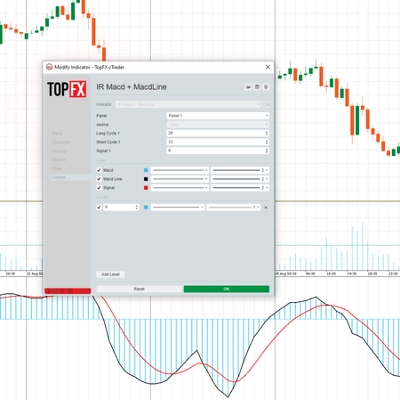Adjust the Long Cycle 1 stepper arrows
400x400 pixels.
click(x=267, y=133)
